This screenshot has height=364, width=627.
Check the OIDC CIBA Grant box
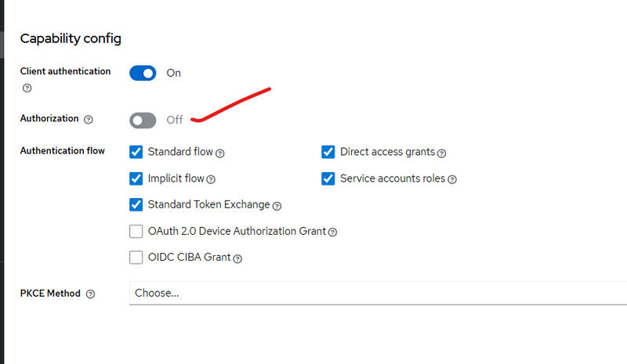coord(136,258)
